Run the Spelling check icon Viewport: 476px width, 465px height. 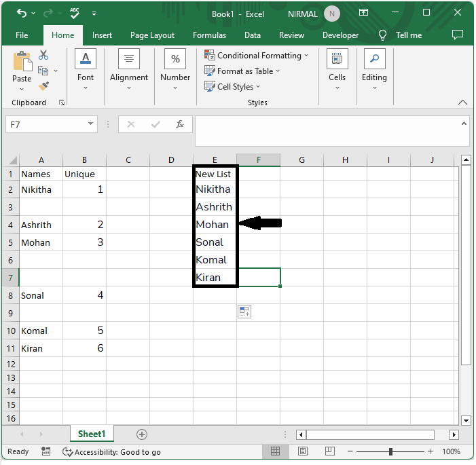point(75,13)
